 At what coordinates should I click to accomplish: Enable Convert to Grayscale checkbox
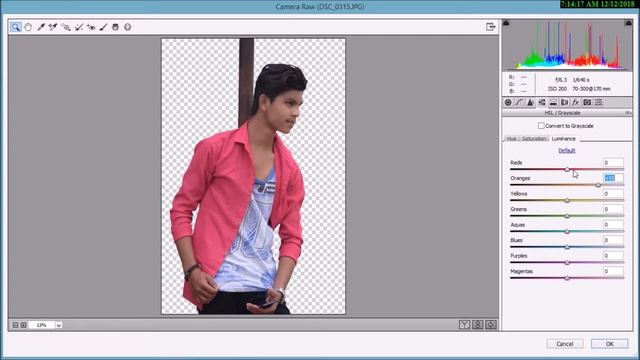pyautogui.click(x=541, y=126)
